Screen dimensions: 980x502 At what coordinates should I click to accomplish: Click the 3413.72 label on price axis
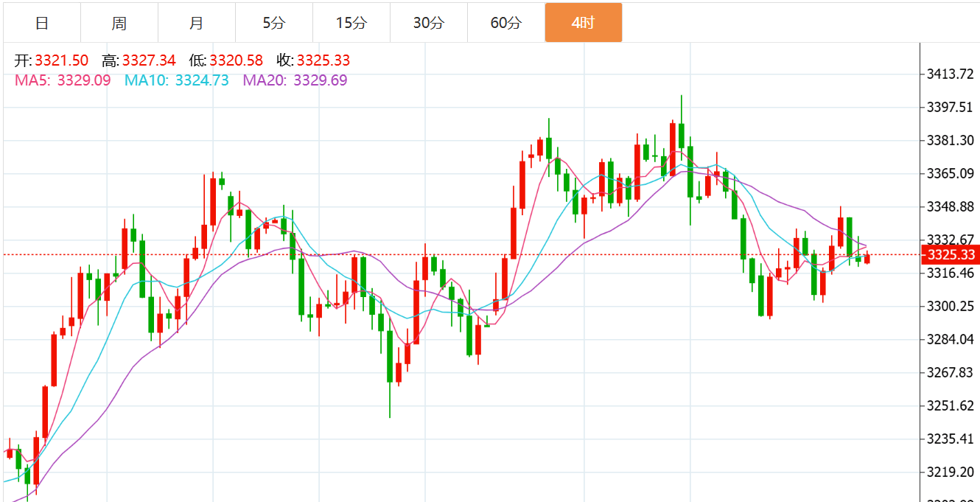tap(951, 74)
